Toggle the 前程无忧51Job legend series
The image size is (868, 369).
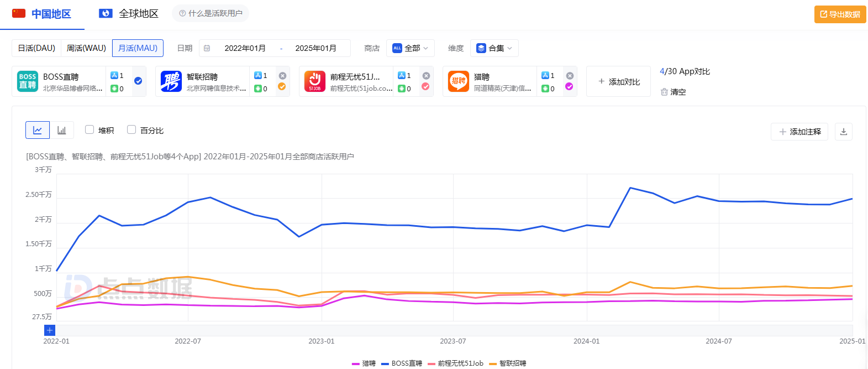pos(455,363)
